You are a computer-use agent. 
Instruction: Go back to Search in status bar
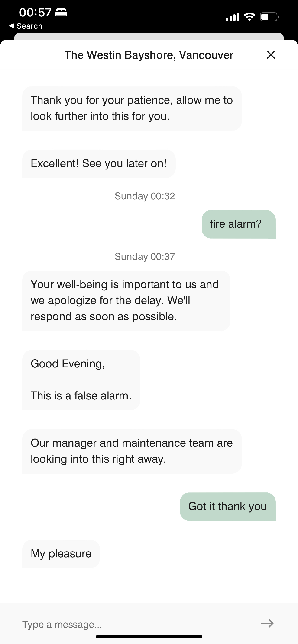(26, 26)
